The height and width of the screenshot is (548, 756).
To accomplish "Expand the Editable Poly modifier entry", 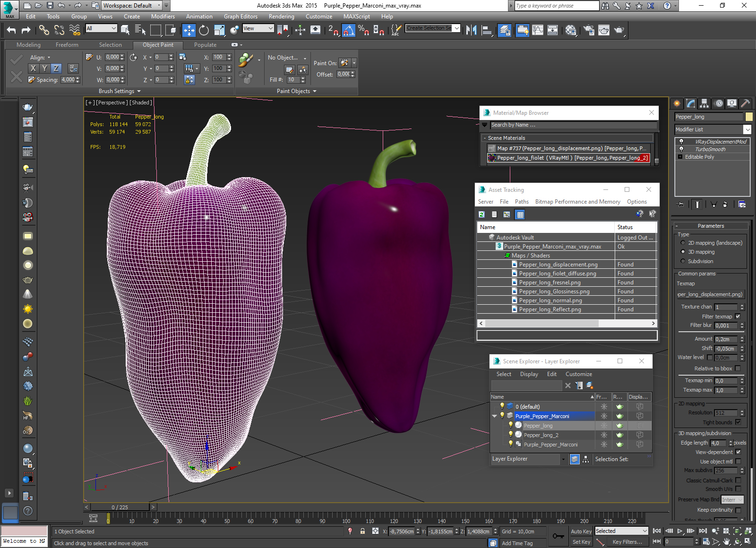I will click(680, 157).
